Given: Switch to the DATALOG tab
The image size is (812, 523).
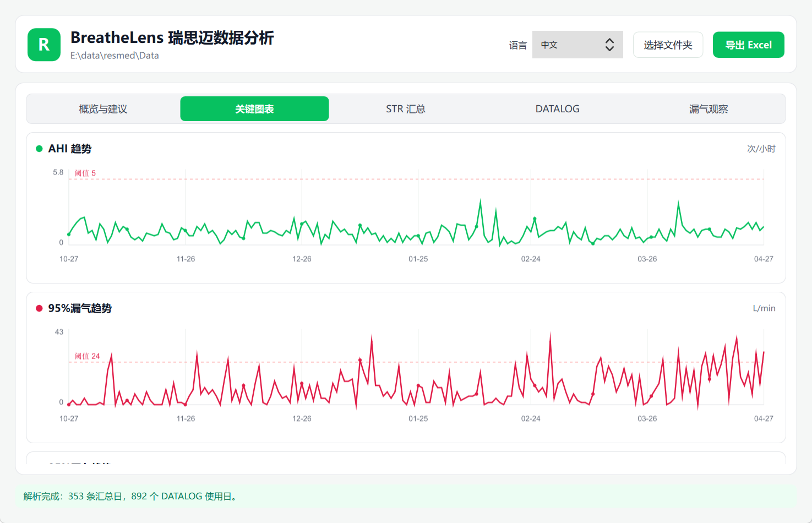Looking at the screenshot, I should [557, 108].
